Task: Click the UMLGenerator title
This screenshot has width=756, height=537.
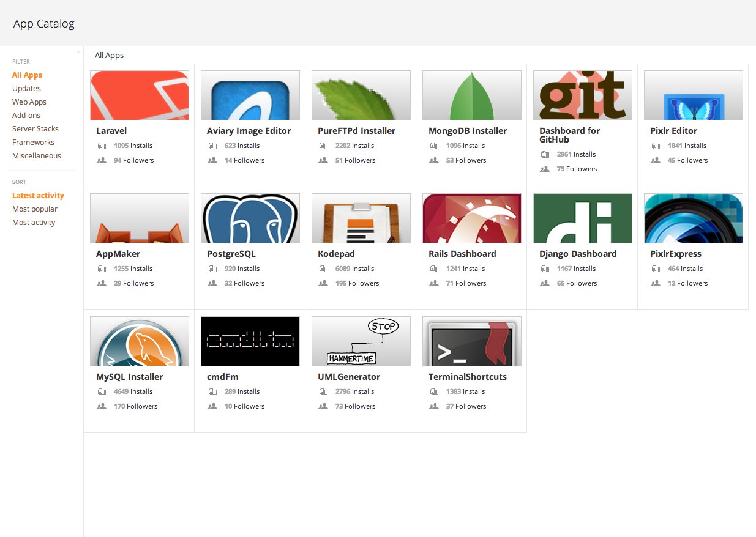Action: (349, 377)
